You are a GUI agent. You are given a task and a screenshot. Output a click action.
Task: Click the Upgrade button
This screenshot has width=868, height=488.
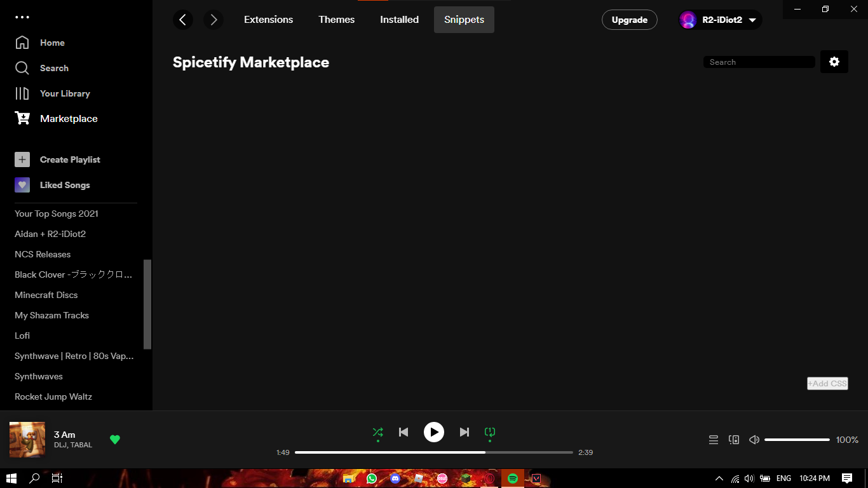(x=630, y=20)
